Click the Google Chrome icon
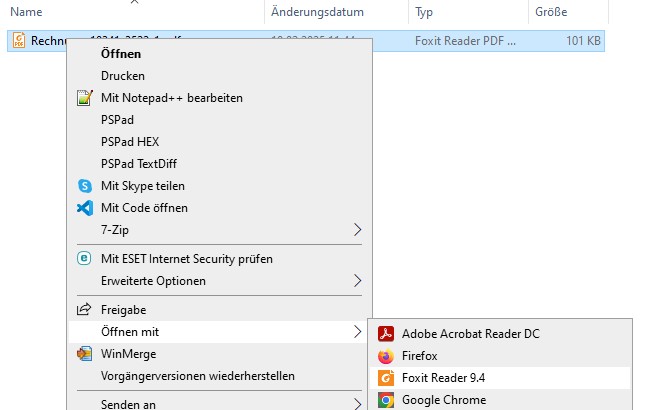 (386, 400)
